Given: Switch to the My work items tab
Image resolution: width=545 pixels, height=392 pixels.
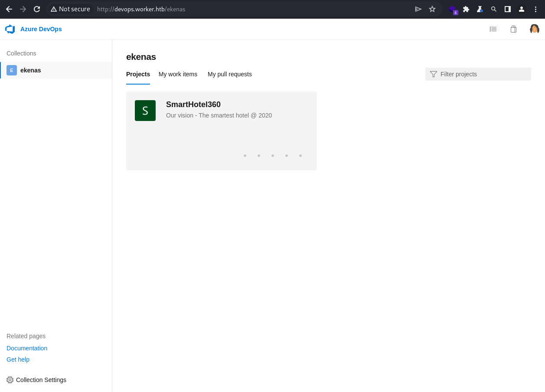Looking at the screenshot, I should 178,74.
